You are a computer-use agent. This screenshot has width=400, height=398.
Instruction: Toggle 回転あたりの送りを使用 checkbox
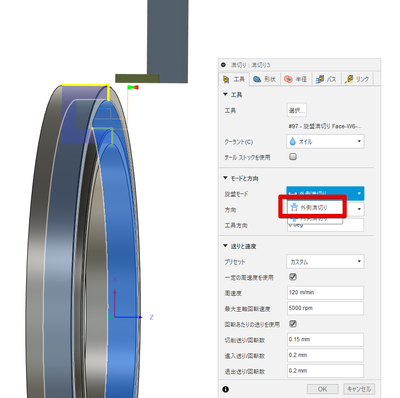click(x=293, y=324)
